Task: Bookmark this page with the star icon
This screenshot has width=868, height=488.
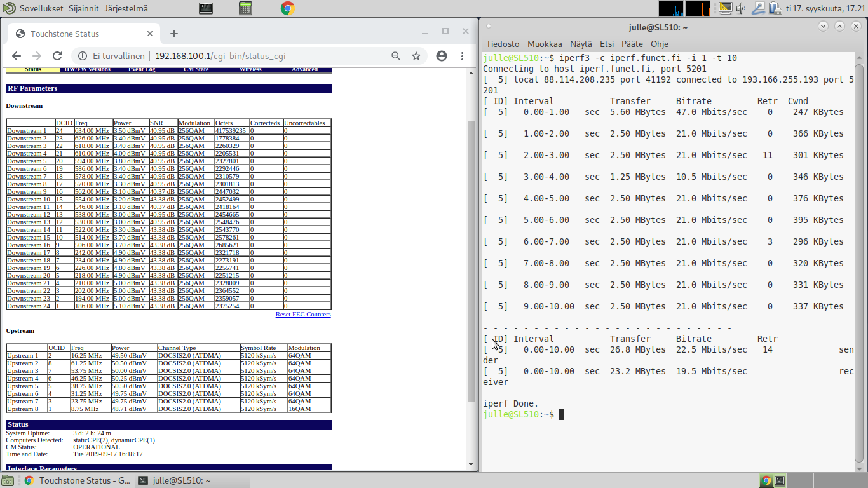Action: (416, 56)
